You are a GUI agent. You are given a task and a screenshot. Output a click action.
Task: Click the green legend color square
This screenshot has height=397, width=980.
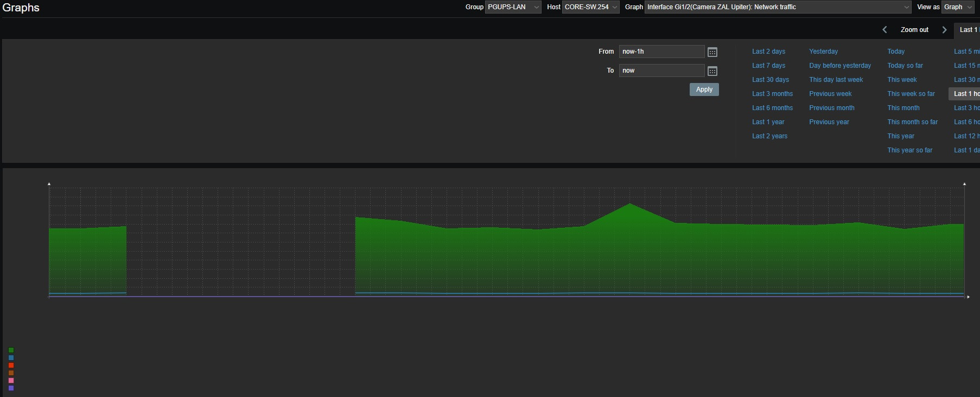coord(11,350)
